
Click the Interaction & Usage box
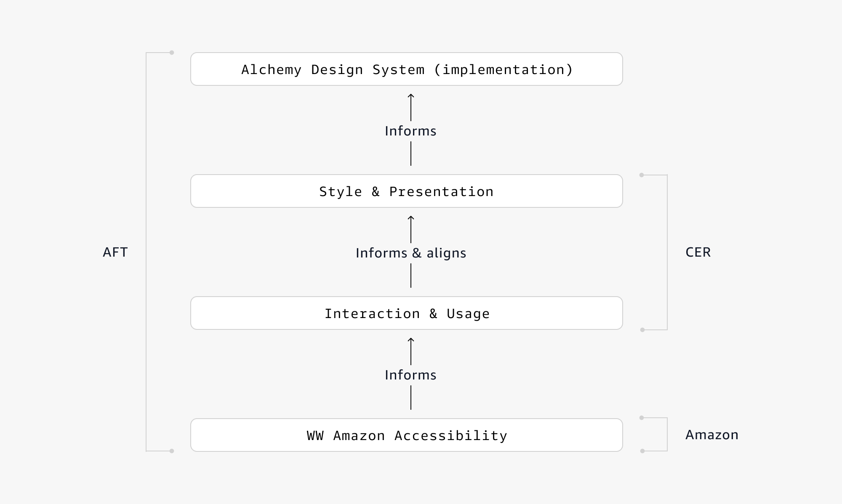406,313
